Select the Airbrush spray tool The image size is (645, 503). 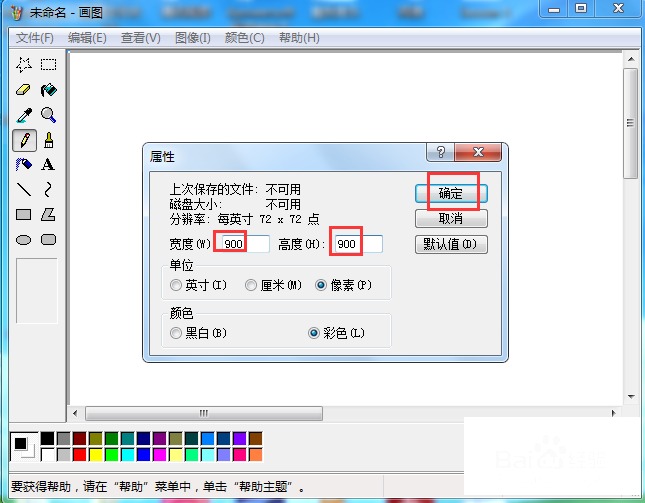pyautogui.click(x=24, y=165)
